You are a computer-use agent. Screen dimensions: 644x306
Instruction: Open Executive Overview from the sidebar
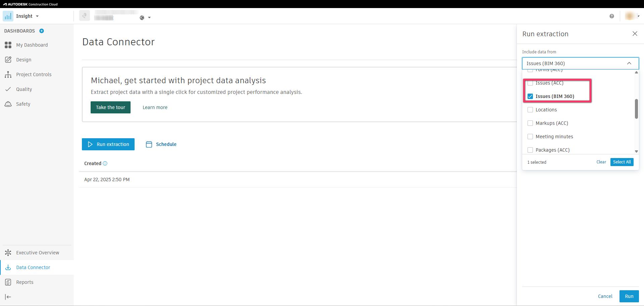coord(38,252)
